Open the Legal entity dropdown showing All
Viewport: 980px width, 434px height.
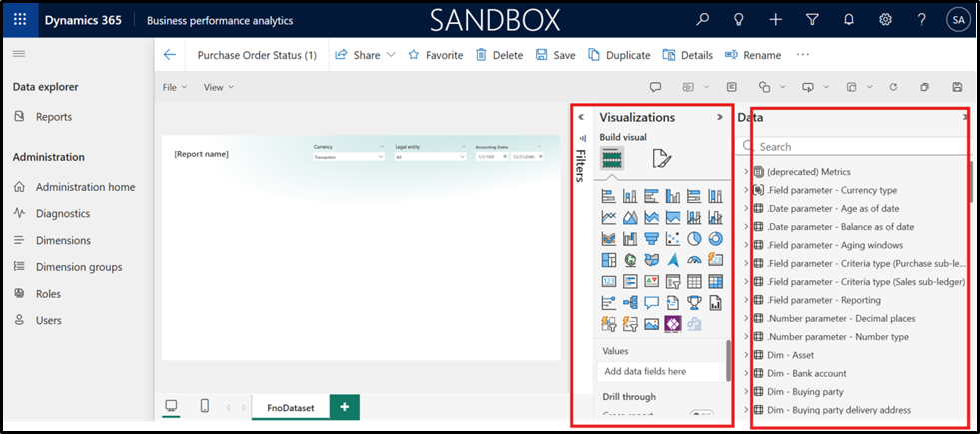430,157
